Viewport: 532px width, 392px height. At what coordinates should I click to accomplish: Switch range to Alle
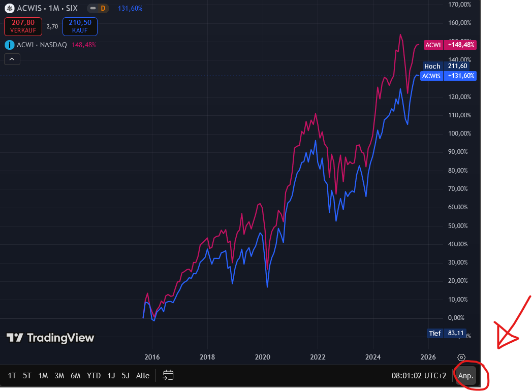[143, 376]
